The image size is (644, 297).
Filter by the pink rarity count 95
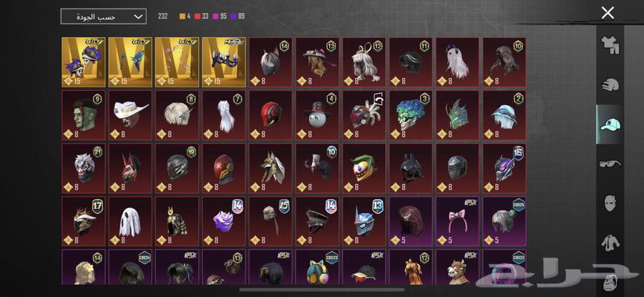[x=220, y=16]
